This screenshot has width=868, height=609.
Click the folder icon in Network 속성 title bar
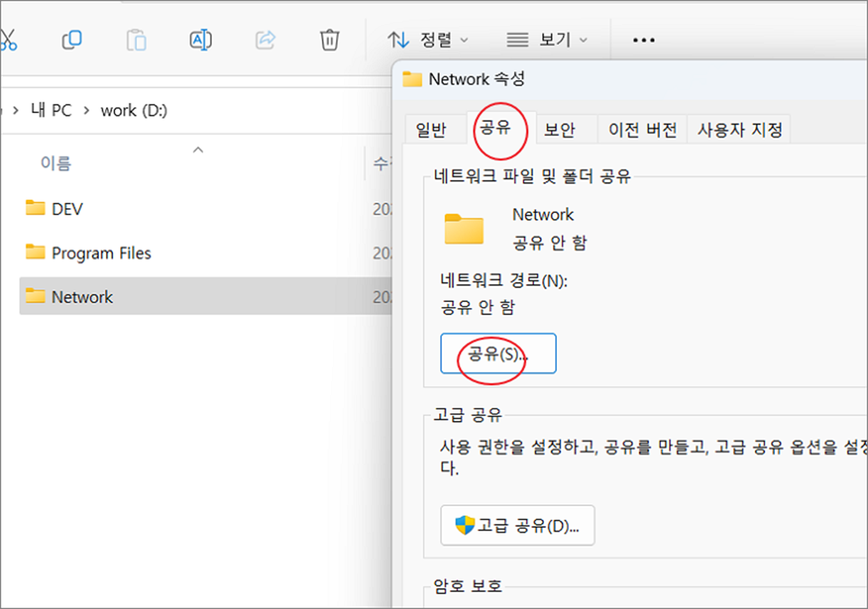[x=412, y=79]
